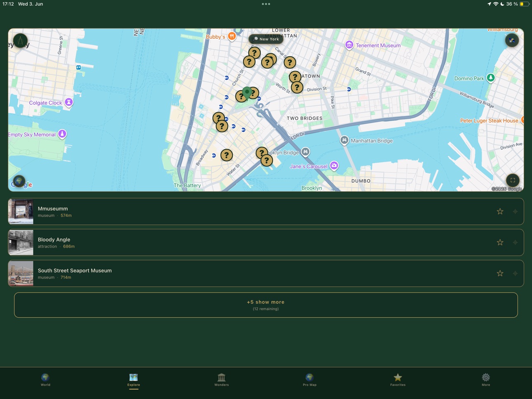This screenshot has height=399, width=532.
Task: Tap the Two Bridges neighborhood label
Action: pyautogui.click(x=305, y=118)
